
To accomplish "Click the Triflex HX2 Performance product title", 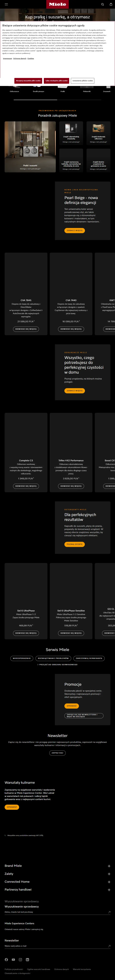I will [71, 460].
